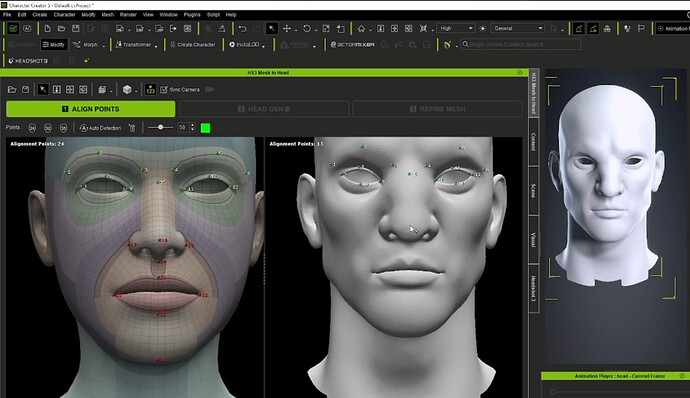Select the Move tool
This screenshot has height=398, width=690.
(x=286, y=29)
